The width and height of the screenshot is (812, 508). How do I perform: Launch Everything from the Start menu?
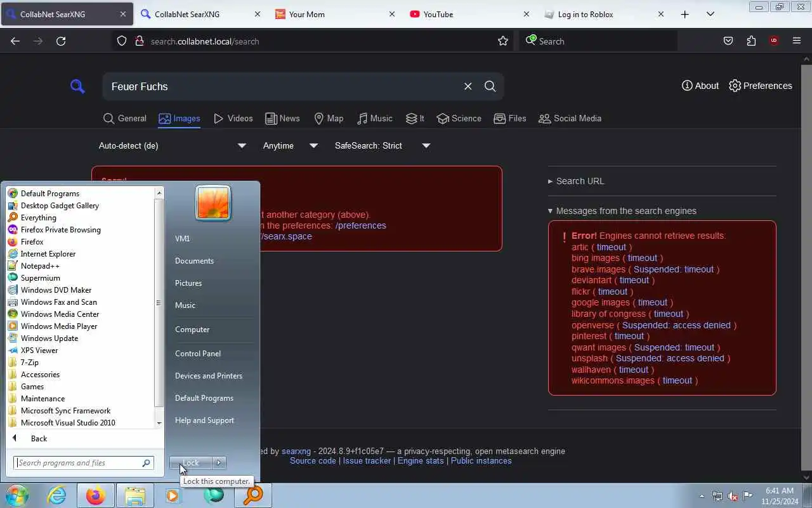(38, 218)
